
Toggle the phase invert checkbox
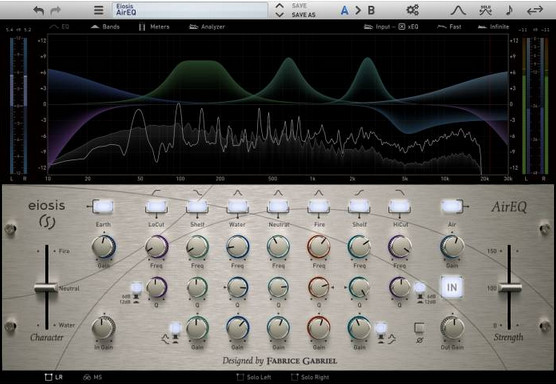[419, 328]
